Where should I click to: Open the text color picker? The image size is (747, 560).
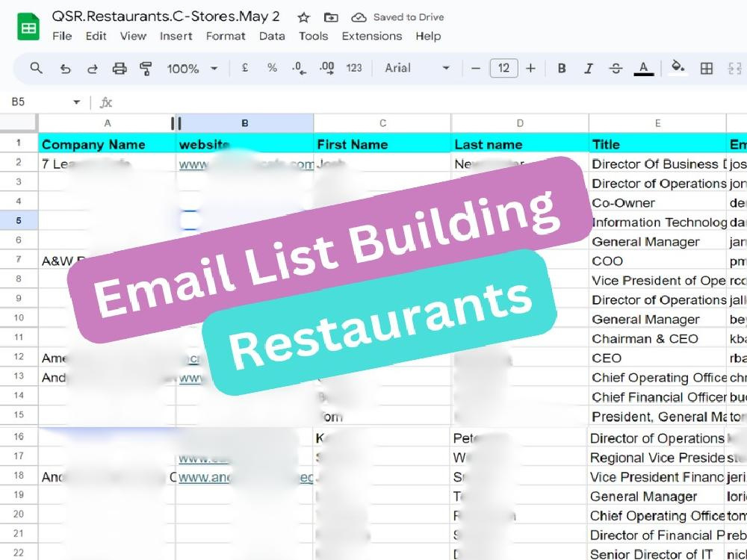[x=643, y=69]
